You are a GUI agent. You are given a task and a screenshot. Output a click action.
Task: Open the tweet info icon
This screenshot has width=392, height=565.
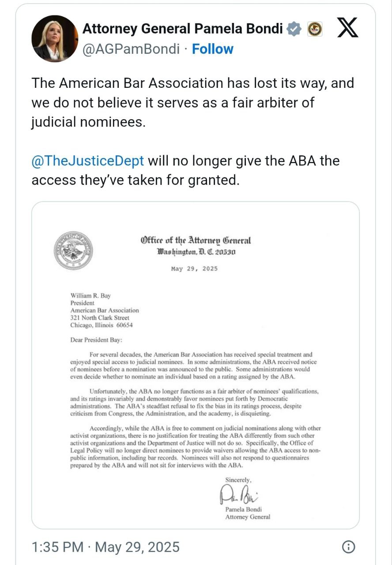point(348,547)
